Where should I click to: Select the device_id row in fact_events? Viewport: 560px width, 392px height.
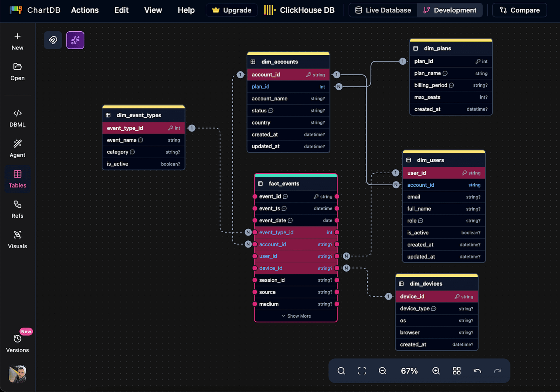296,268
